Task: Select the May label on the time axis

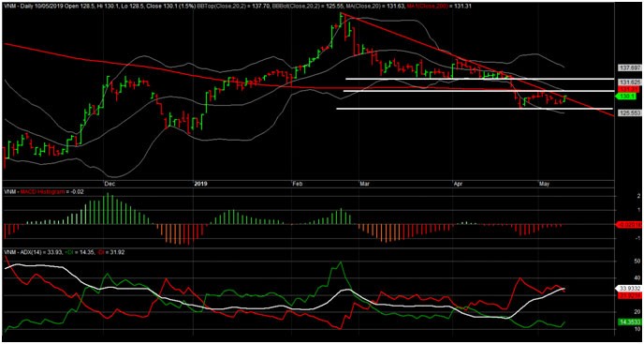Action: click(x=545, y=184)
